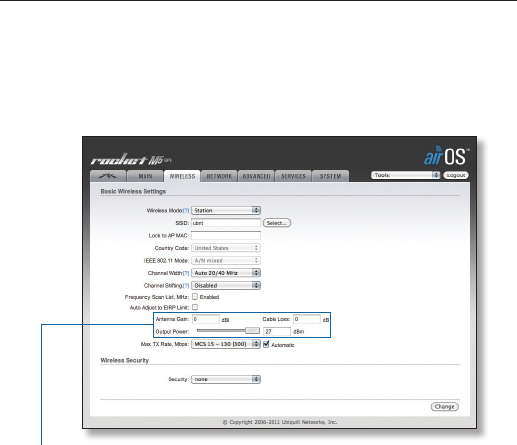Viewport: 517px width, 445px height.
Task: Expand the Tools dropdown menu
Action: (405, 175)
